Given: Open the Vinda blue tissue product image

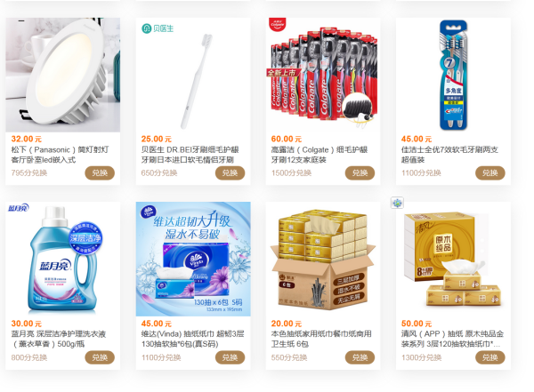Looking at the screenshot, I should [x=193, y=260].
